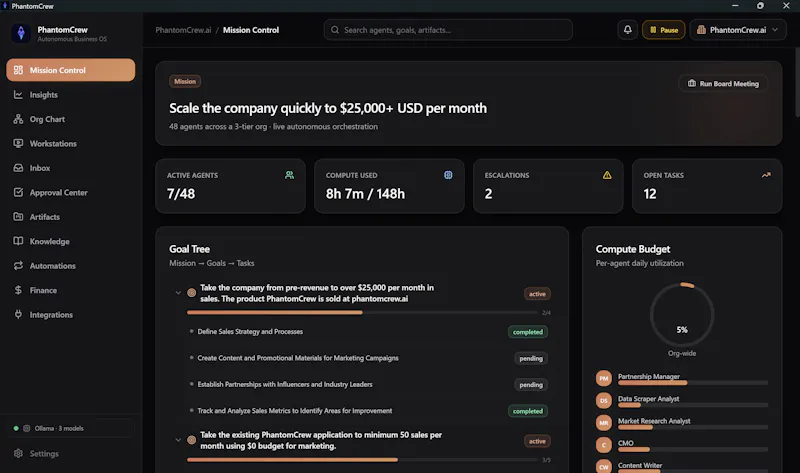This screenshot has width=800, height=473.
Task: Click pending badge for Create Content task
Action: click(x=531, y=359)
